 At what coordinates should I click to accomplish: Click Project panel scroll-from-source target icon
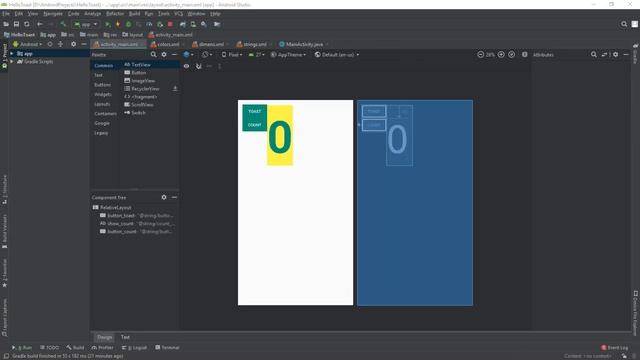(x=50, y=44)
